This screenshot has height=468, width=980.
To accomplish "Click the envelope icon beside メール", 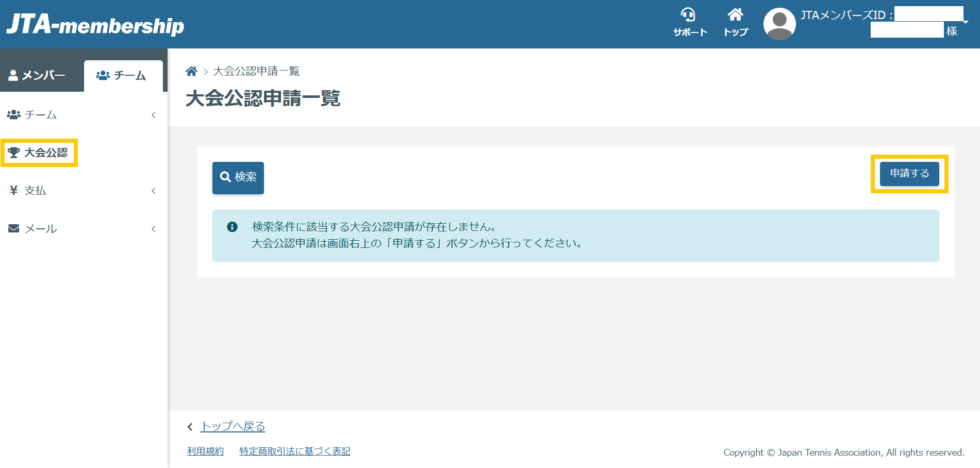I will click(14, 228).
